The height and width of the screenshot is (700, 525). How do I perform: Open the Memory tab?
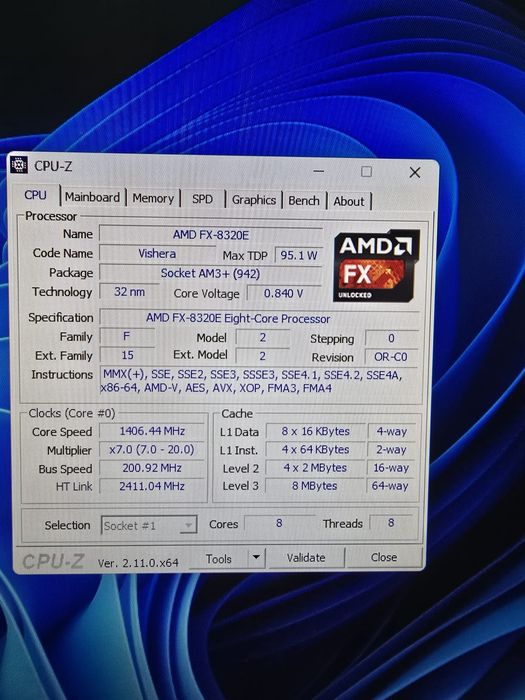click(x=153, y=198)
